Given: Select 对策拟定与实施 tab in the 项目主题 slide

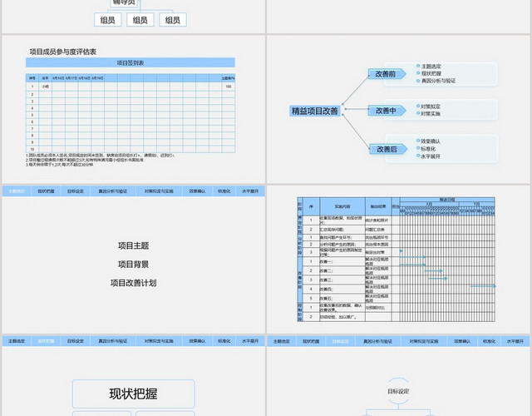Looking at the screenshot, I should (159, 191).
